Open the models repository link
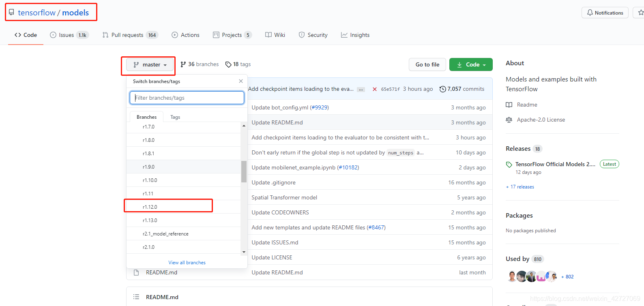 (x=75, y=13)
